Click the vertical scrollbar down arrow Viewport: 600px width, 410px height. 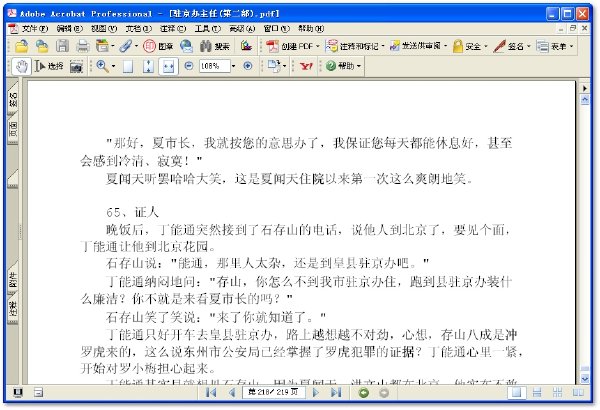click(x=584, y=378)
